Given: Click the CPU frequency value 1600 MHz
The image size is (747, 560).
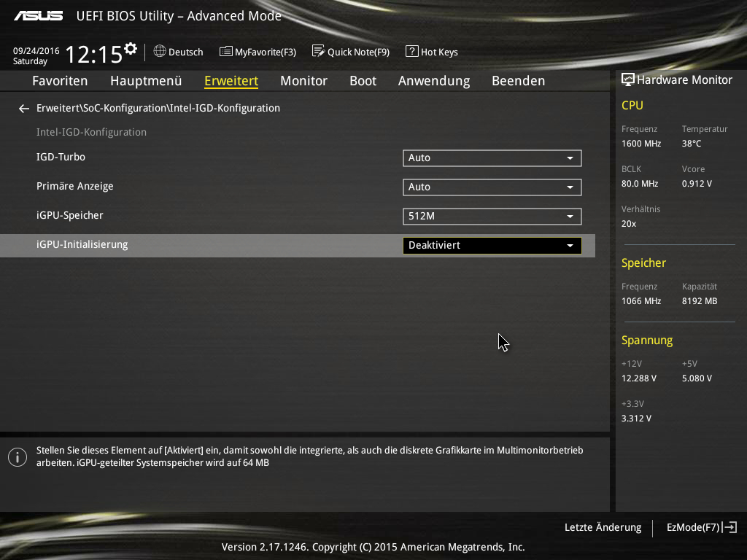Looking at the screenshot, I should click(x=641, y=144).
